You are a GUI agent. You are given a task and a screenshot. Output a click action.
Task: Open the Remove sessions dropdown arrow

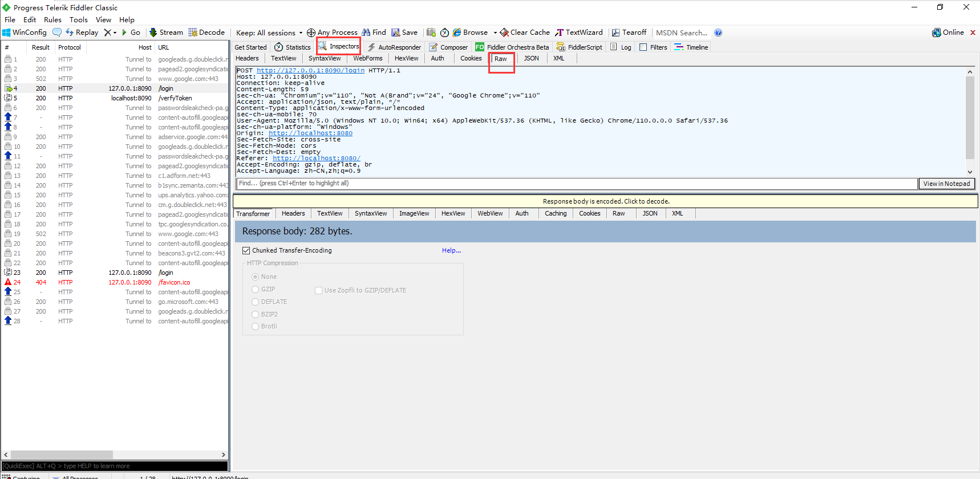pos(115,33)
